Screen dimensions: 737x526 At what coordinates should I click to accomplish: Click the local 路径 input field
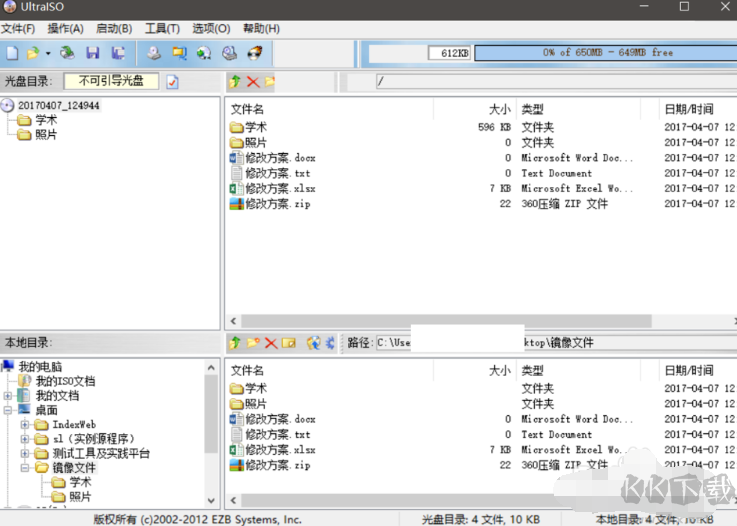click(557, 343)
